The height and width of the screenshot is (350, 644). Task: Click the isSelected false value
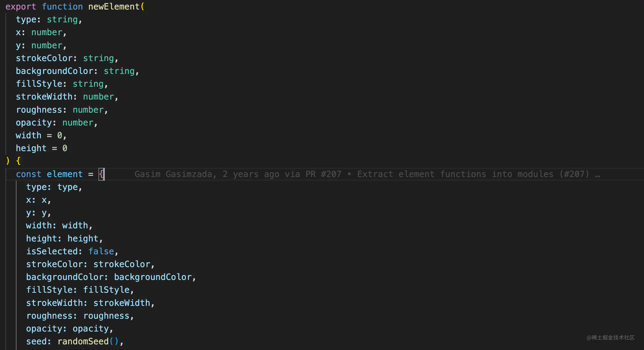click(101, 251)
